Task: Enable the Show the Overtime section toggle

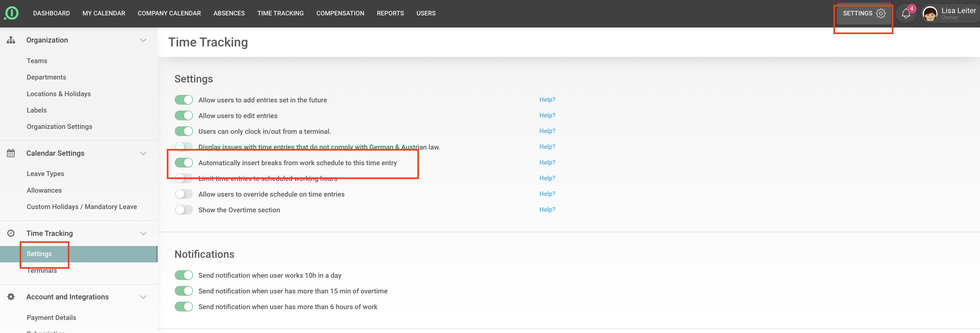Action: click(184, 210)
